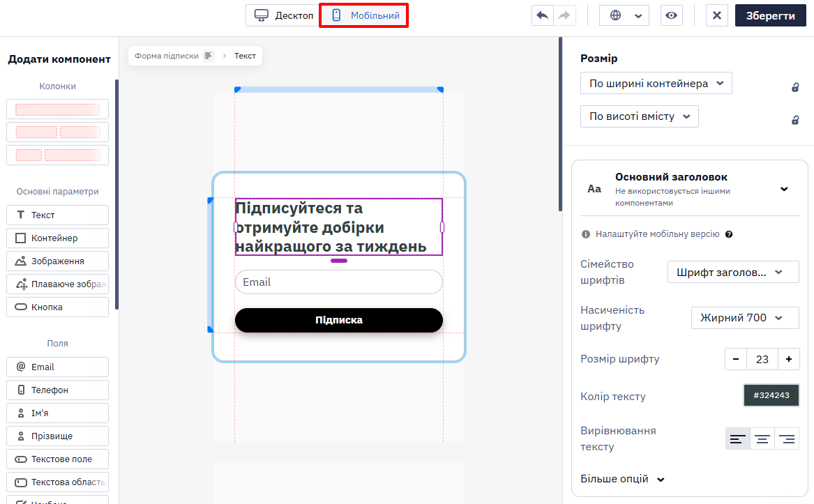Open По ширині контейнера dropdown
The height and width of the screenshot is (504, 814).
click(656, 83)
